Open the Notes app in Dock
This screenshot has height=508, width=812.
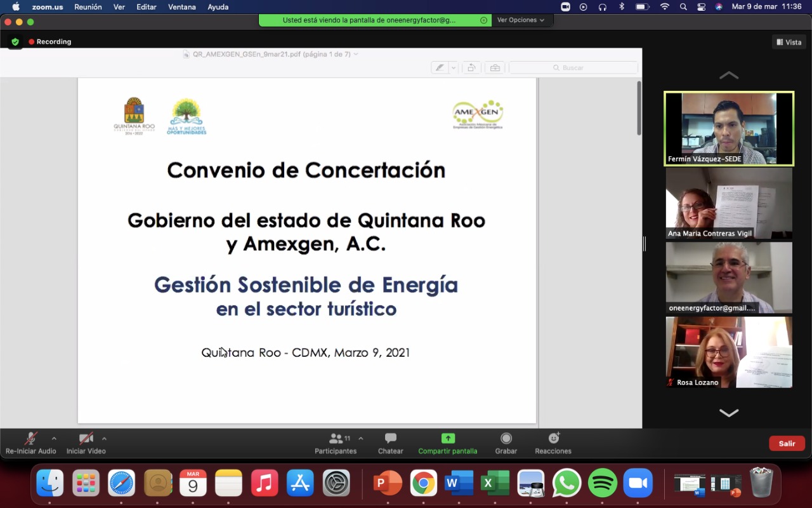pyautogui.click(x=229, y=483)
